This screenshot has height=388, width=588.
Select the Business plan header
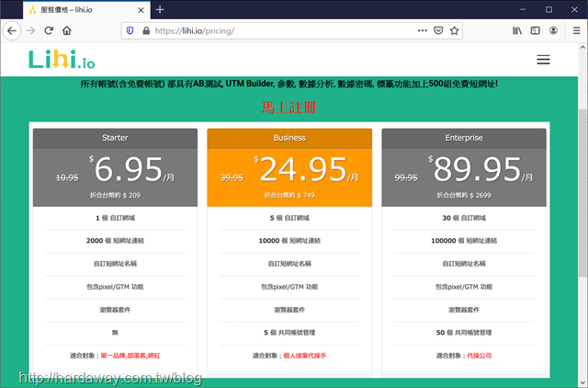(x=289, y=138)
